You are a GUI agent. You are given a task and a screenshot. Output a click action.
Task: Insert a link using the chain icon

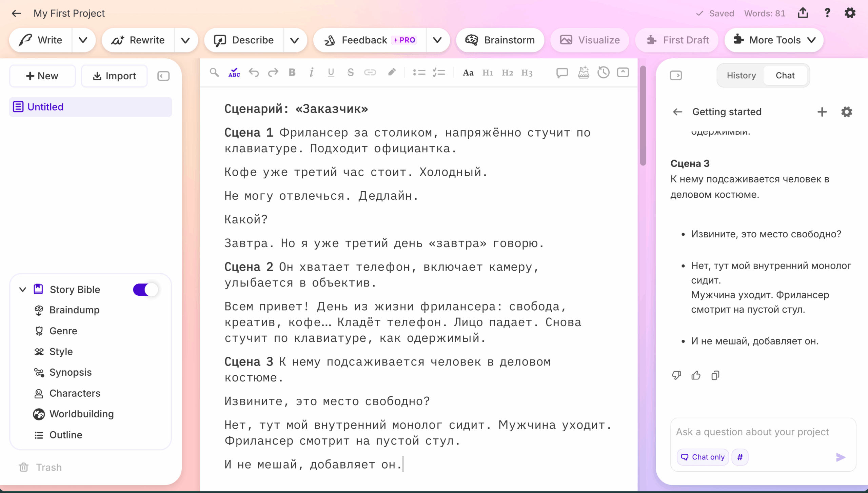point(370,72)
